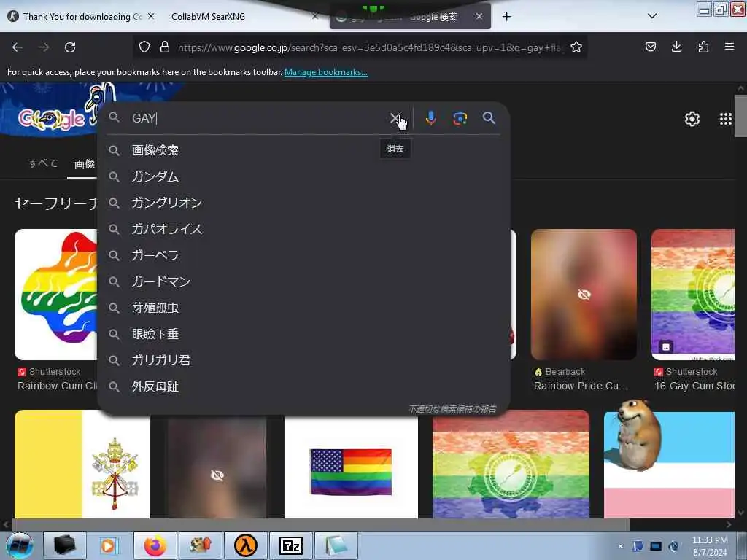Select the ガードマン suggestion
Image resolution: width=747 pixels, height=560 pixels.
(303, 281)
